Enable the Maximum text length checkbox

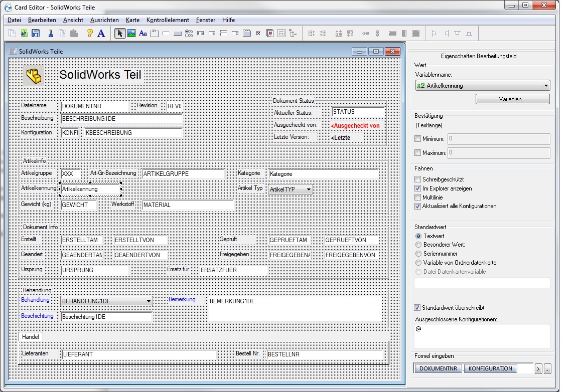pos(417,152)
